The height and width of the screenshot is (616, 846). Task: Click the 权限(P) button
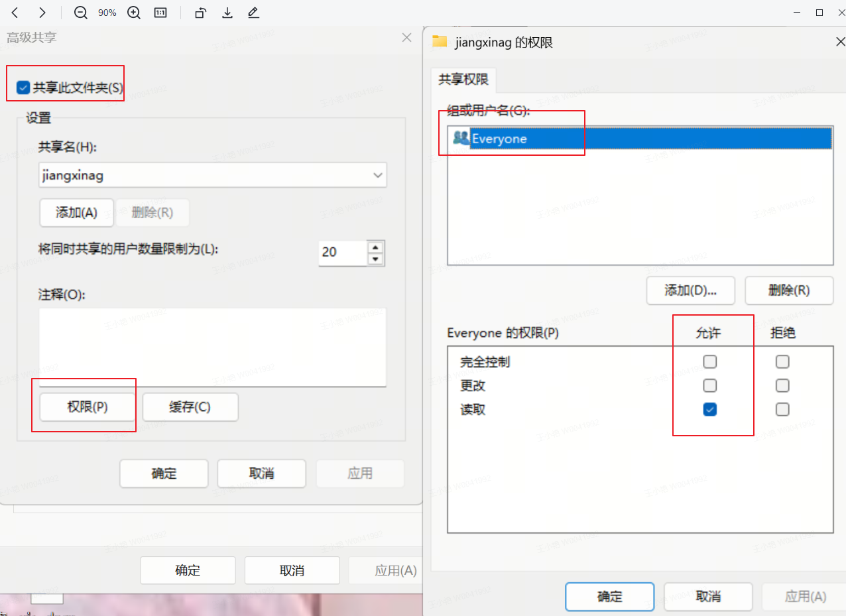(x=88, y=407)
